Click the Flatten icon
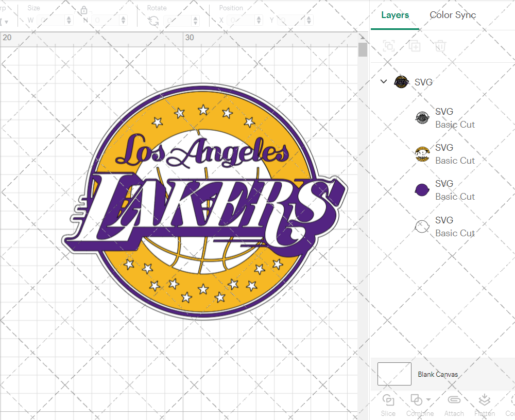Viewport: 515px width, 420px height. tap(484, 400)
